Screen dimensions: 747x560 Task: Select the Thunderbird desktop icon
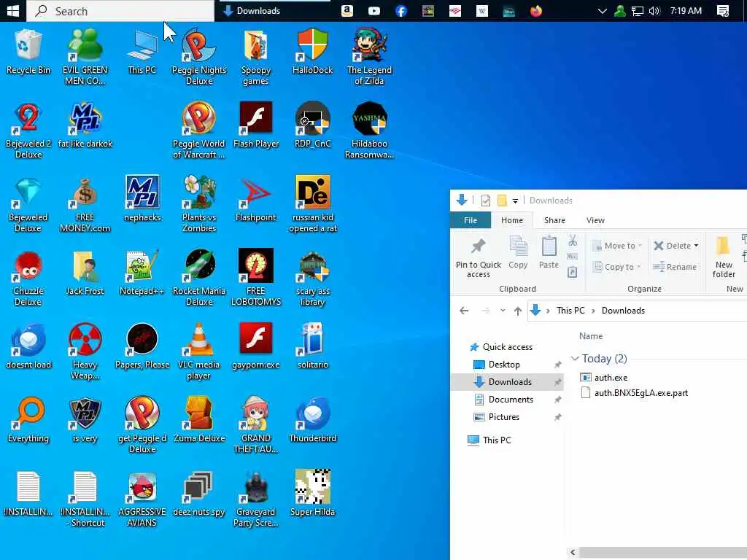point(312,420)
